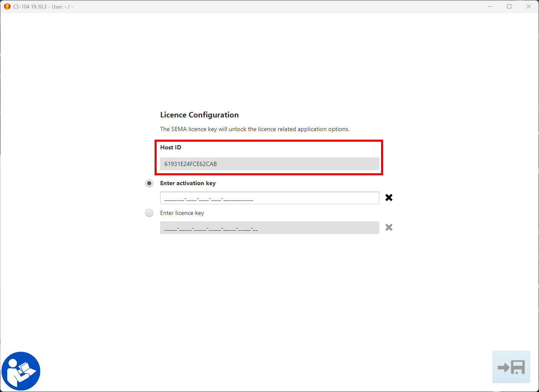Maximize the CS-104 window
This screenshot has width=539, height=392.
click(x=509, y=7)
